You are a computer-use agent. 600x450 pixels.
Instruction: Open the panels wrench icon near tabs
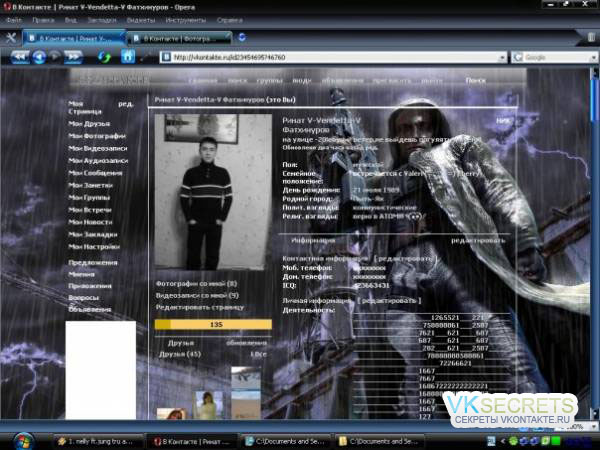11,38
